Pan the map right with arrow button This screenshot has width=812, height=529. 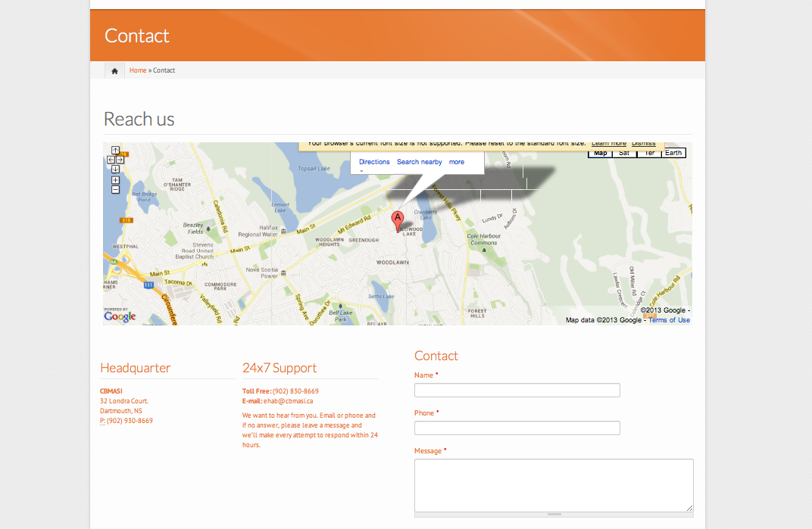point(120,160)
